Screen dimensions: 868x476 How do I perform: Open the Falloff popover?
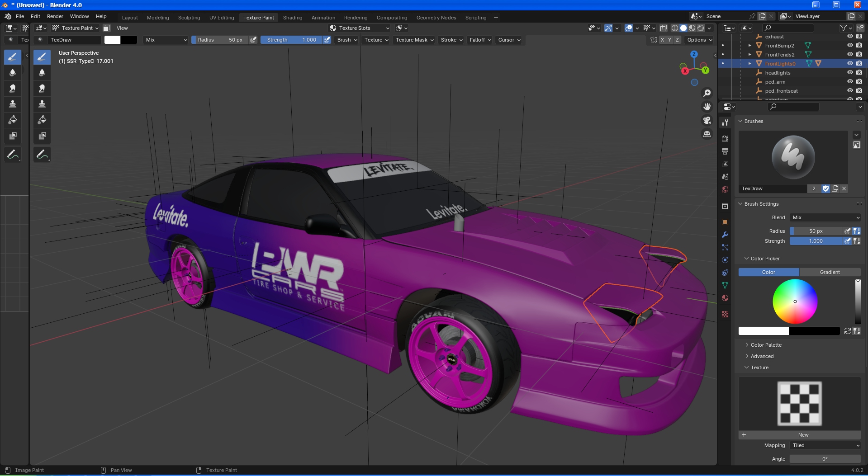(x=480, y=40)
